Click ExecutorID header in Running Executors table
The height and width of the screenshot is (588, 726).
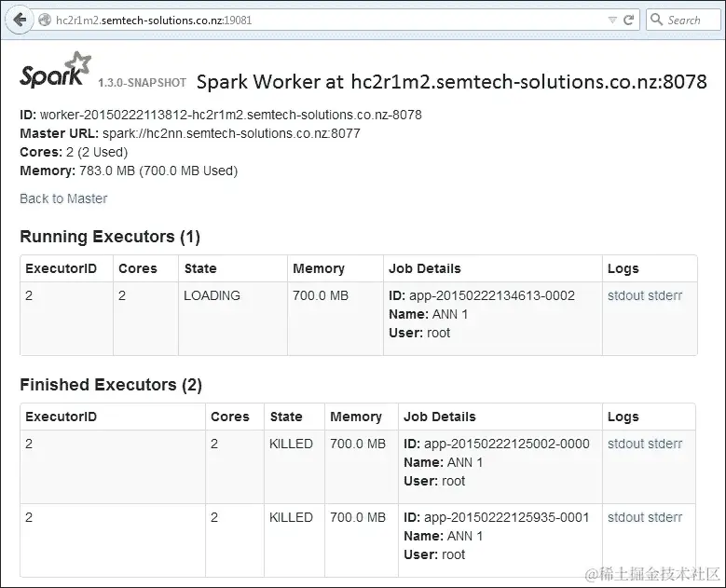click(x=62, y=268)
